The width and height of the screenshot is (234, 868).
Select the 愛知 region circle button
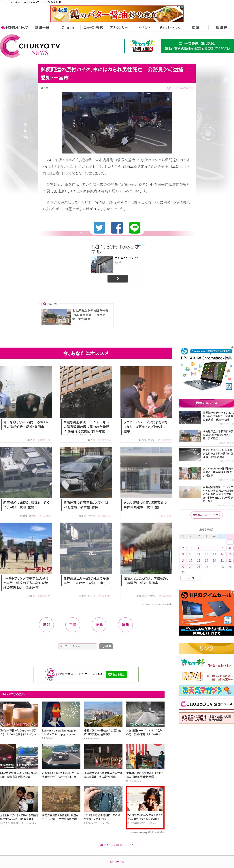[47, 625]
